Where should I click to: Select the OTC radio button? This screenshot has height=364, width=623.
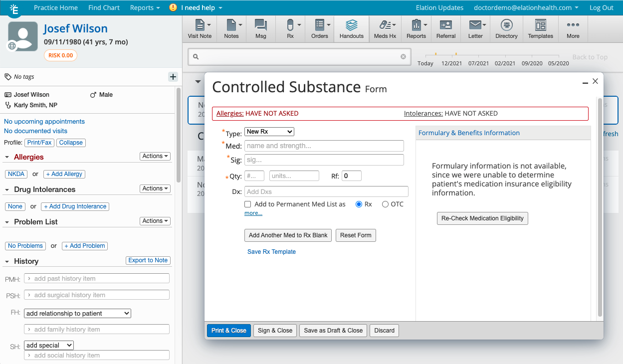click(384, 204)
